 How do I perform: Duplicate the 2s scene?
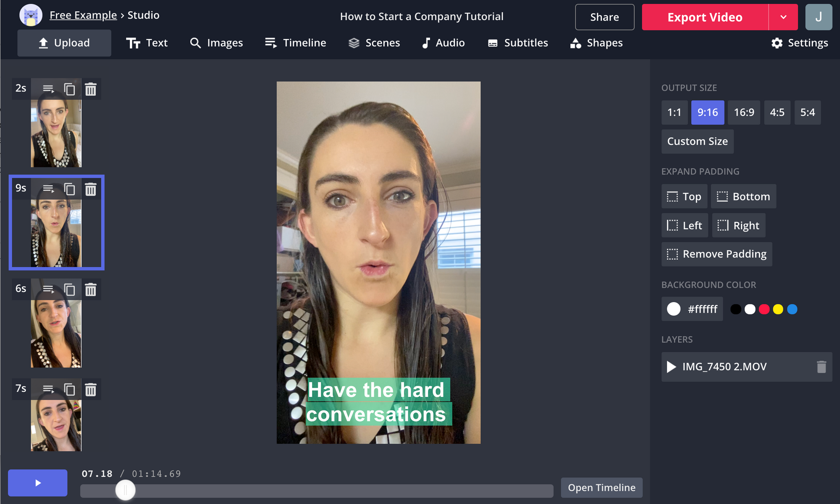tap(69, 89)
